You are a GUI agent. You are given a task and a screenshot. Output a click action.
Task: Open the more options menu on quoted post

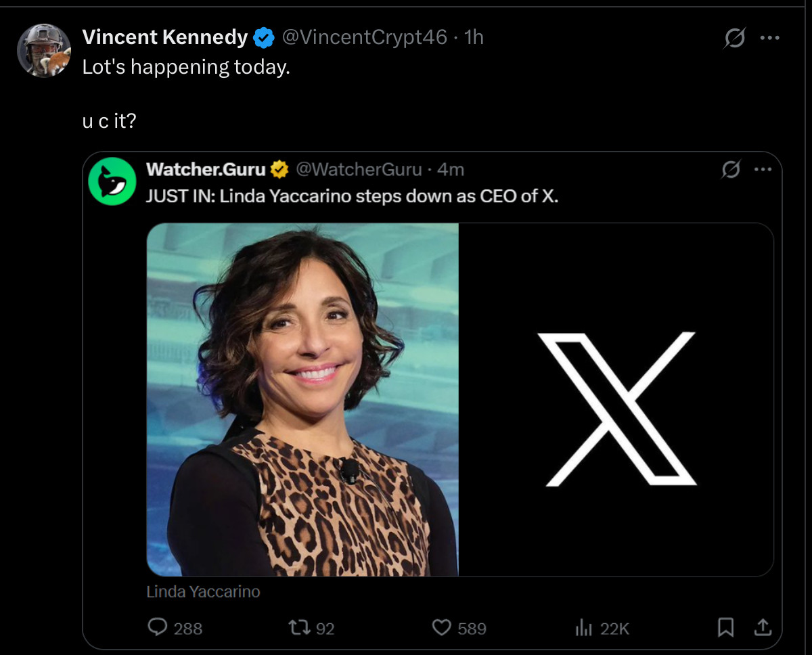tap(763, 169)
